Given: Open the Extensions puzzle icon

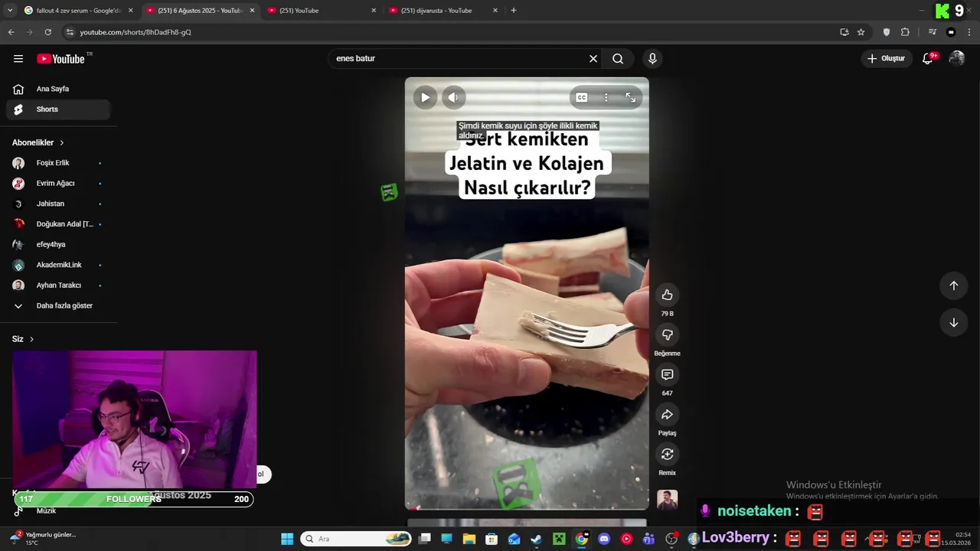Looking at the screenshot, I should pos(905,32).
